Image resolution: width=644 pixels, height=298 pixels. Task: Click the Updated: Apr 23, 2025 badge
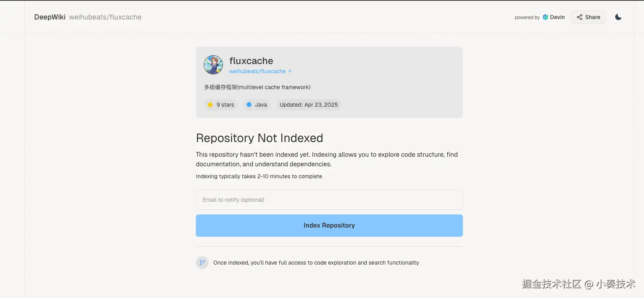(309, 105)
